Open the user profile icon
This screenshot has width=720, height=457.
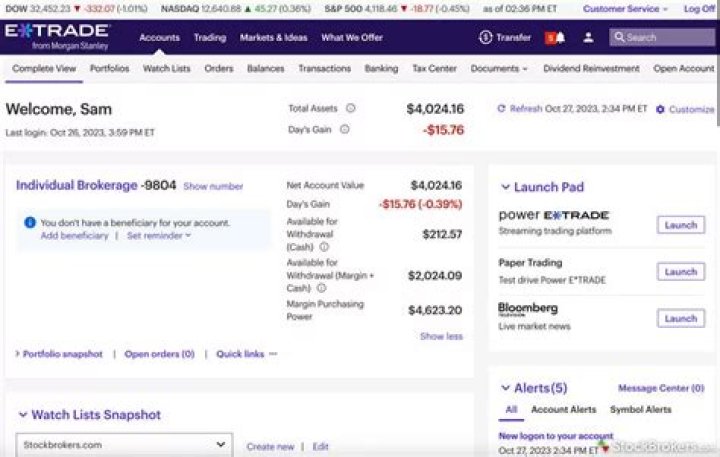tap(588, 38)
